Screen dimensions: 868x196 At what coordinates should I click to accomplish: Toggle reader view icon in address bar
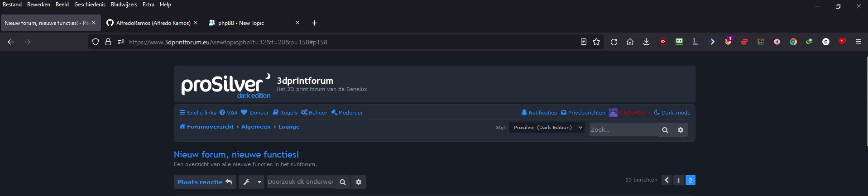tap(584, 42)
